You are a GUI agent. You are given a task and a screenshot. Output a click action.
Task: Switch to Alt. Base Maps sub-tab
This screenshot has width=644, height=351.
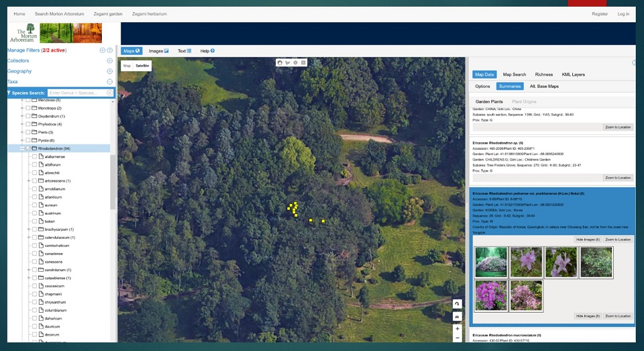[544, 87]
